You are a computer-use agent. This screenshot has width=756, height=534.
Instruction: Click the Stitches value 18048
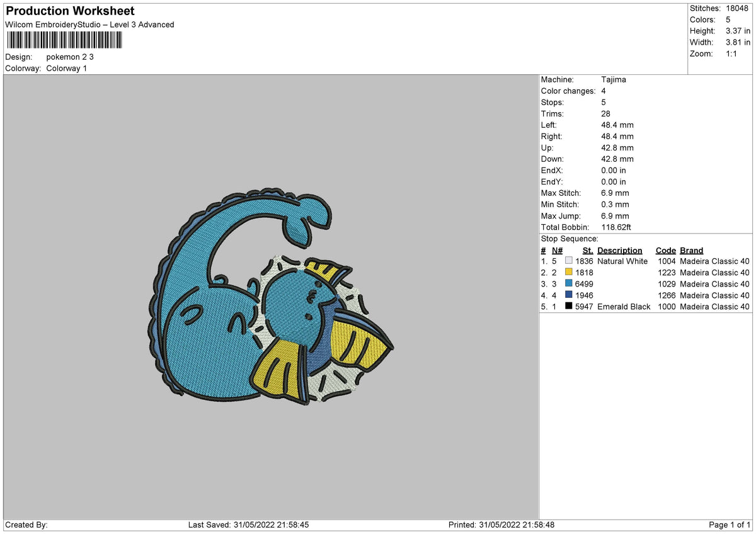click(x=738, y=8)
